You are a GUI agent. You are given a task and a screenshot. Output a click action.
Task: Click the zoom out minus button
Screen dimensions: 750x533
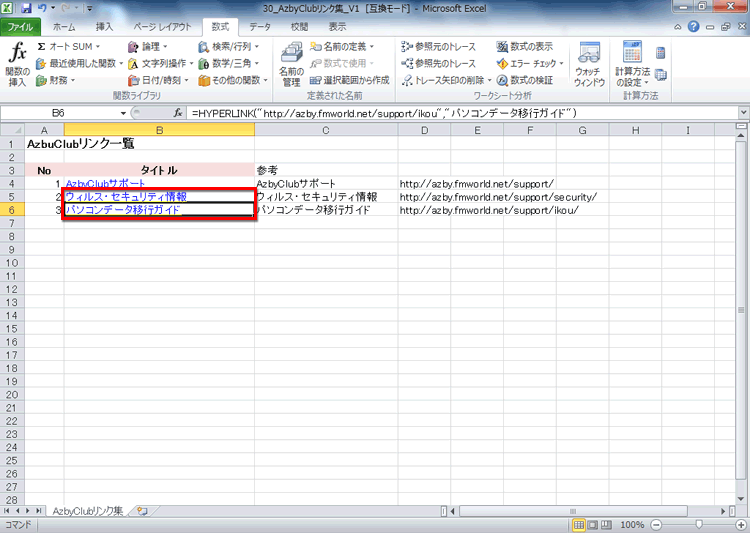point(657,525)
